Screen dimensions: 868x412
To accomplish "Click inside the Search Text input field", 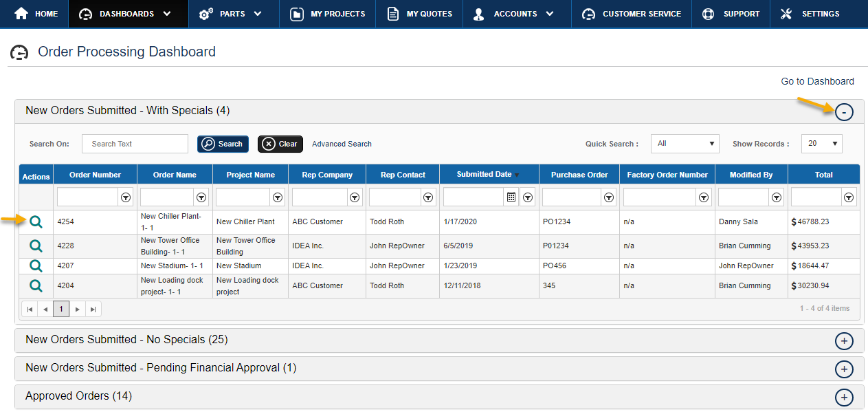I will (135, 144).
